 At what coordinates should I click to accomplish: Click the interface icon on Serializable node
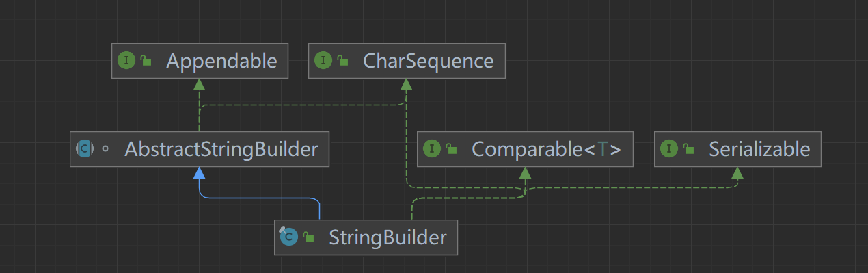pos(669,148)
